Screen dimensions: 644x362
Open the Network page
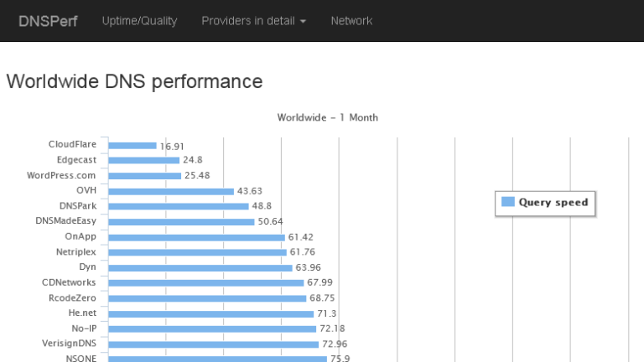[x=351, y=21]
